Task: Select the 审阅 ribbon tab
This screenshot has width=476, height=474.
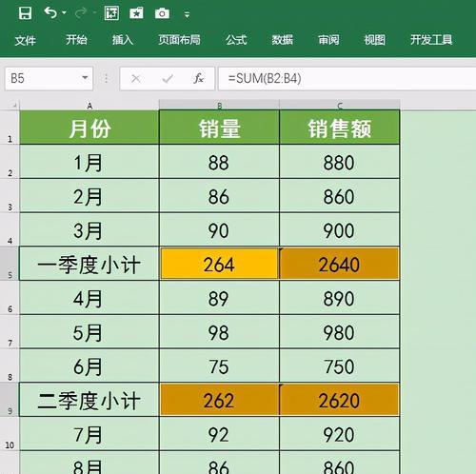Action: 328,40
